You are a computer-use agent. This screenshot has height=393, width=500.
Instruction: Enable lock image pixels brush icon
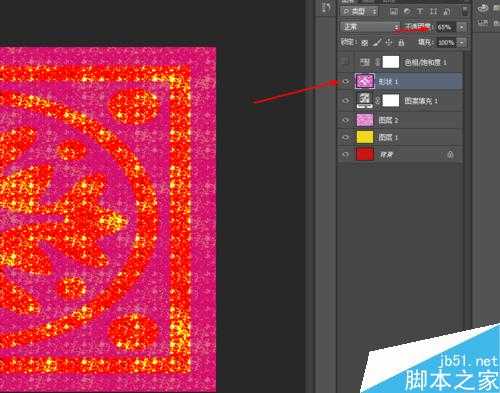tap(377, 43)
